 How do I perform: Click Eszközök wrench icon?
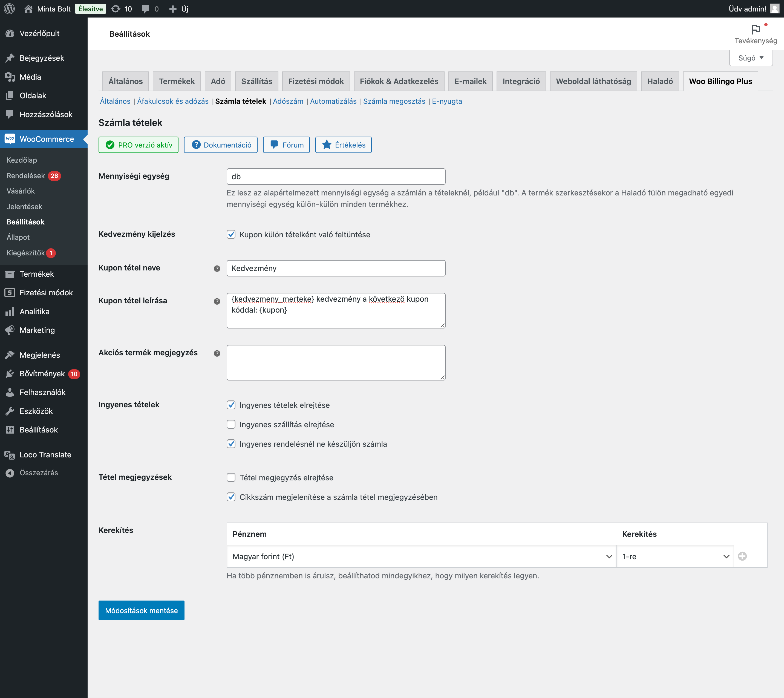(x=10, y=411)
